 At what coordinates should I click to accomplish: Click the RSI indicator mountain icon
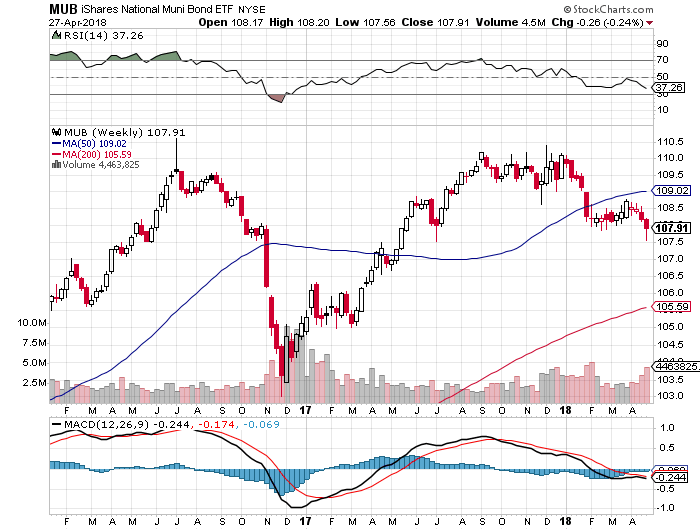click(x=56, y=35)
